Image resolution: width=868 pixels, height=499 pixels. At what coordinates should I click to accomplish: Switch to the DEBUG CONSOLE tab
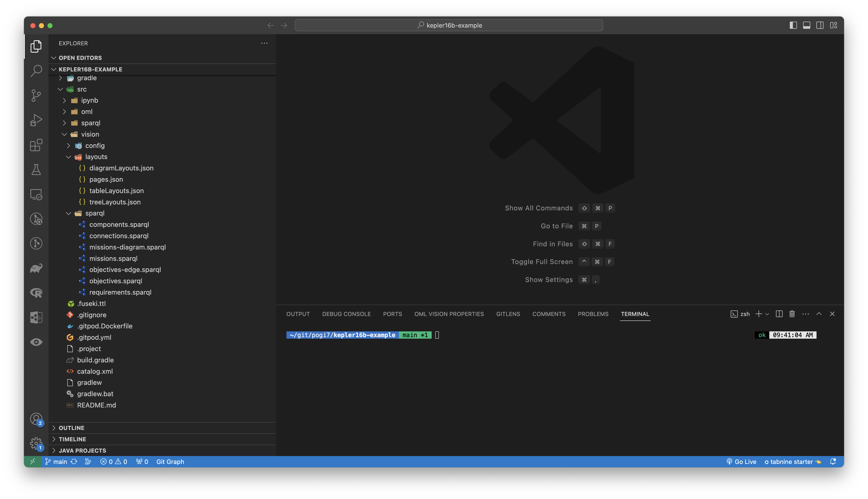pyautogui.click(x=346, y=314)
